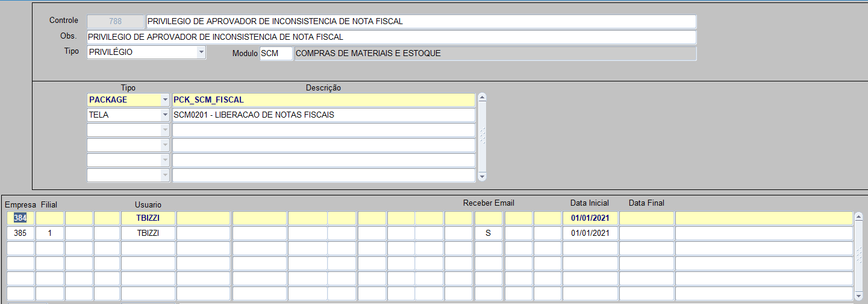Click the third empty description field
Image resolution: width=868 pixels, height=304 pixels.
click(323, 160)
